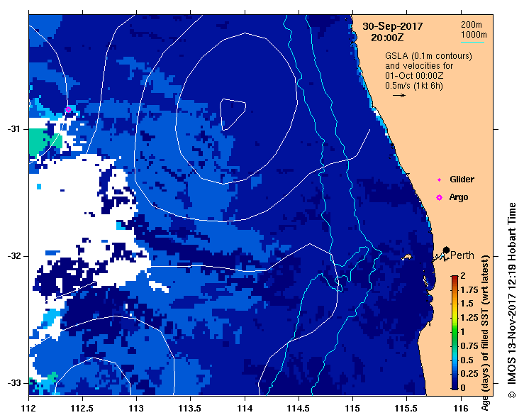Click the colorbar value 1.25
524x420 pixels.
[x=469, y=318]
